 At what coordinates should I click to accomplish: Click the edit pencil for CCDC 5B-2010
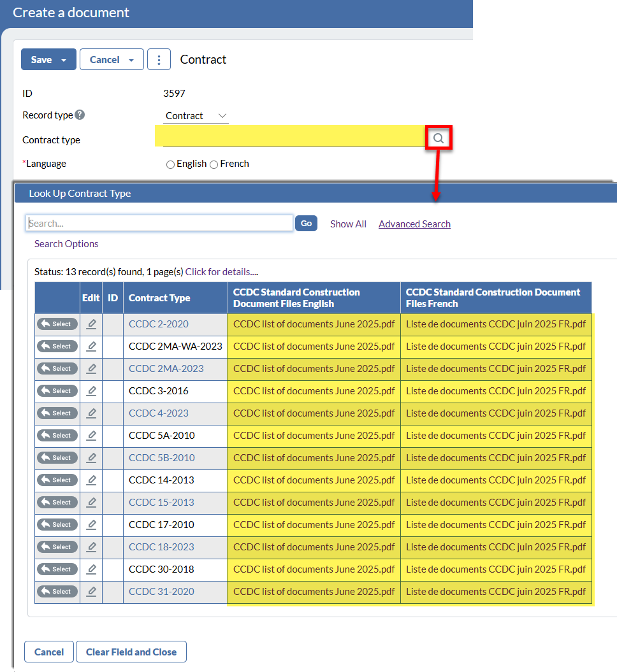pos(91,458)
